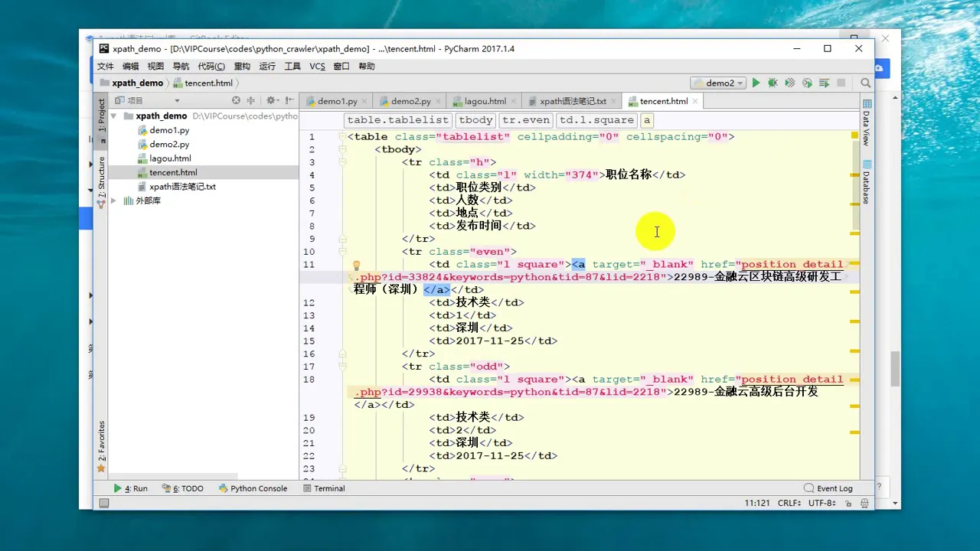
Task: Open the Database side panel
Action: coord(867,182)
